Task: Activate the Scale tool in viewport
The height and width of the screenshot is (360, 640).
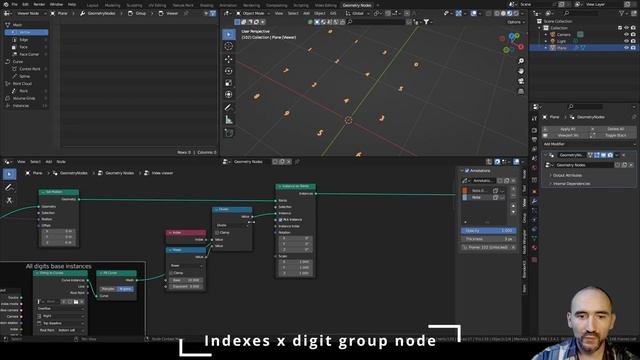Action: (229, 83)
